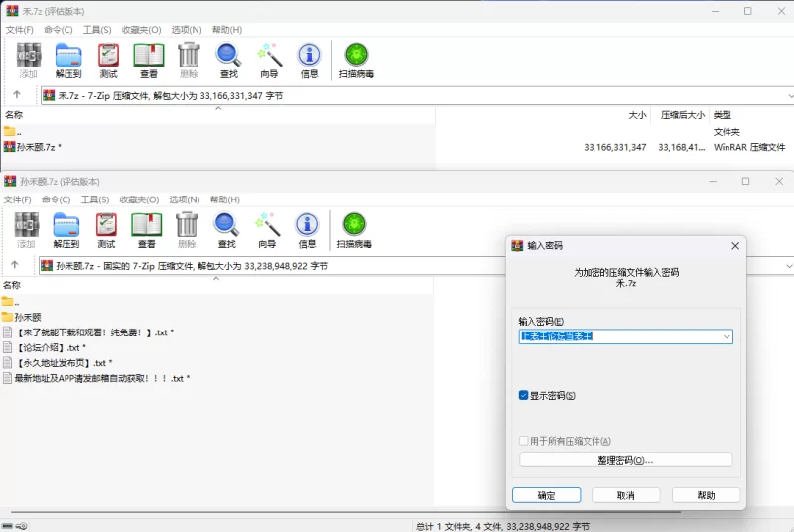Select 孙禾颐.7z file in top 禾.7z window
The image size is (794, 532).
click(x=33, y=147)
